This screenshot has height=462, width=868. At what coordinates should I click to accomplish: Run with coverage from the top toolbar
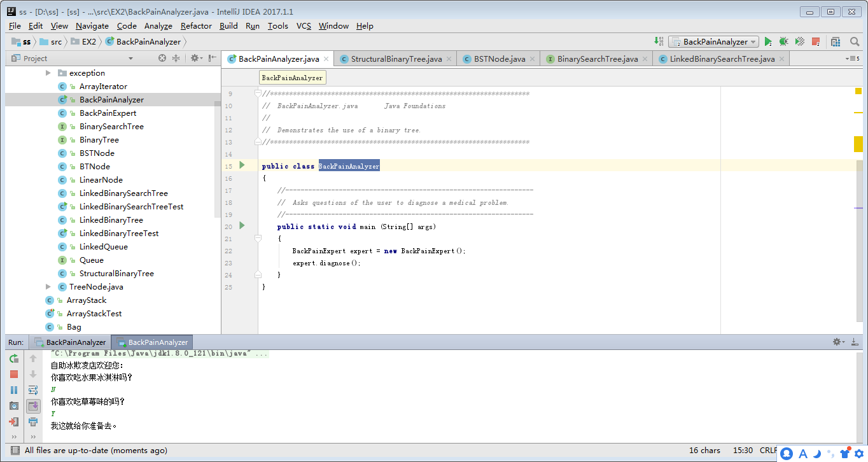pyautogui.click(x=800, y=41)
